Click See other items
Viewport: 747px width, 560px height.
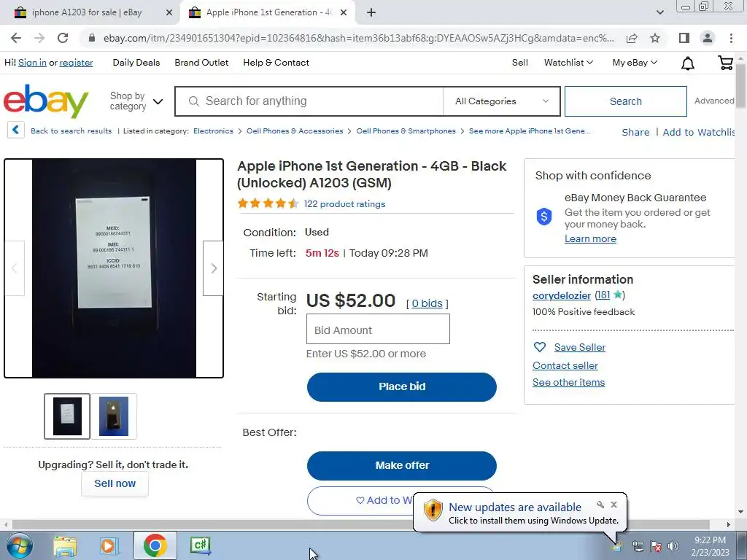pyautogui.click(x=568, y=382)
